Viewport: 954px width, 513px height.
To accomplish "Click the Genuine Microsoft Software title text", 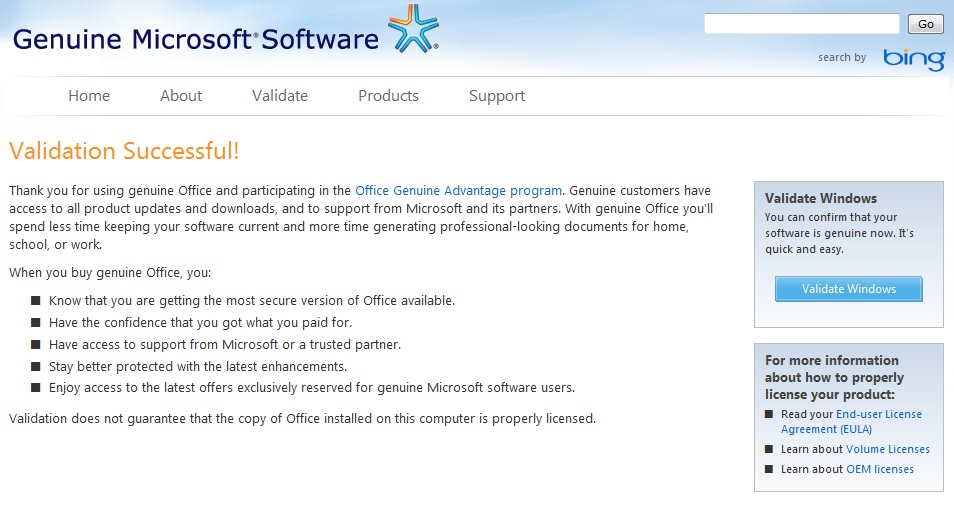I will (x=195, y=39).
